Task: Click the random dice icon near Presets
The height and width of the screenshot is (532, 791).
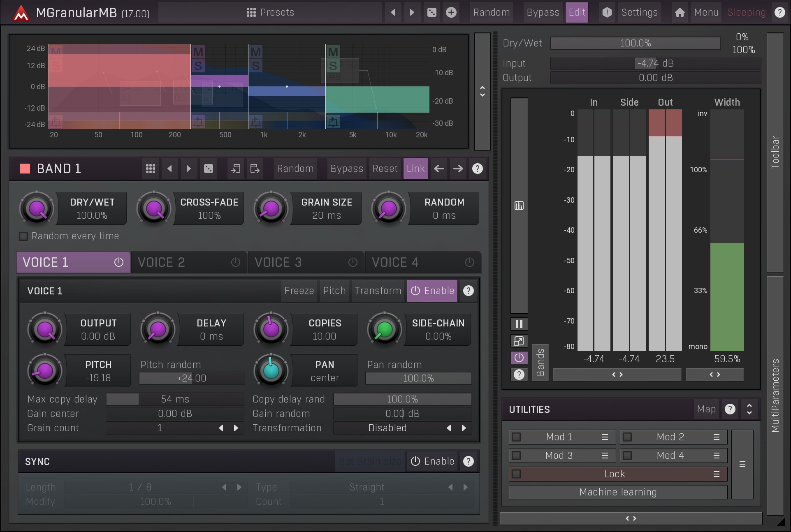Action: click(x=431, y=12)
